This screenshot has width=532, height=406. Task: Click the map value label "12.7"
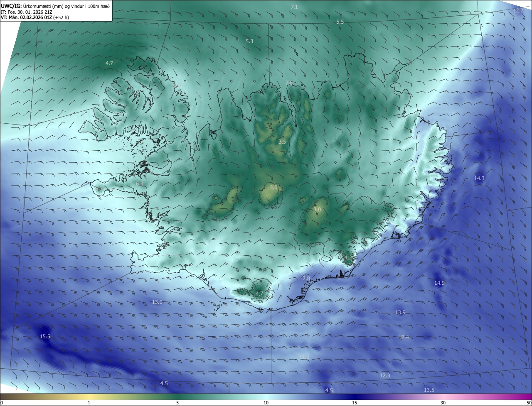518,10
